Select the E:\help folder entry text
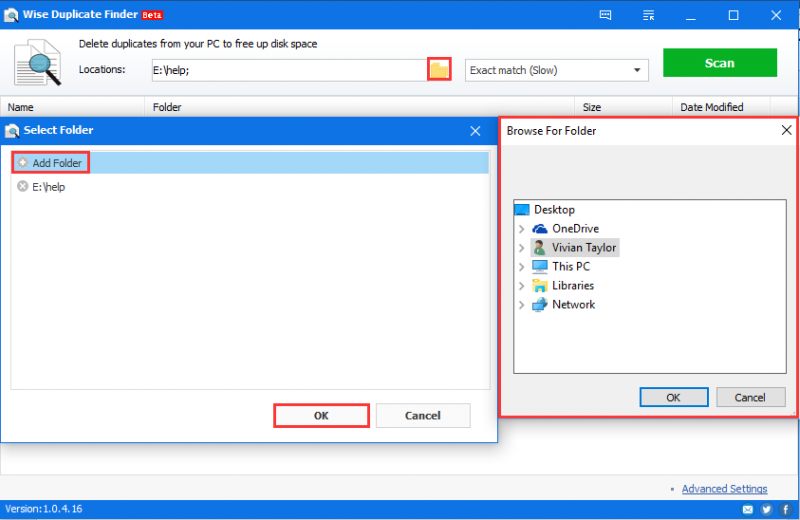 48,187
